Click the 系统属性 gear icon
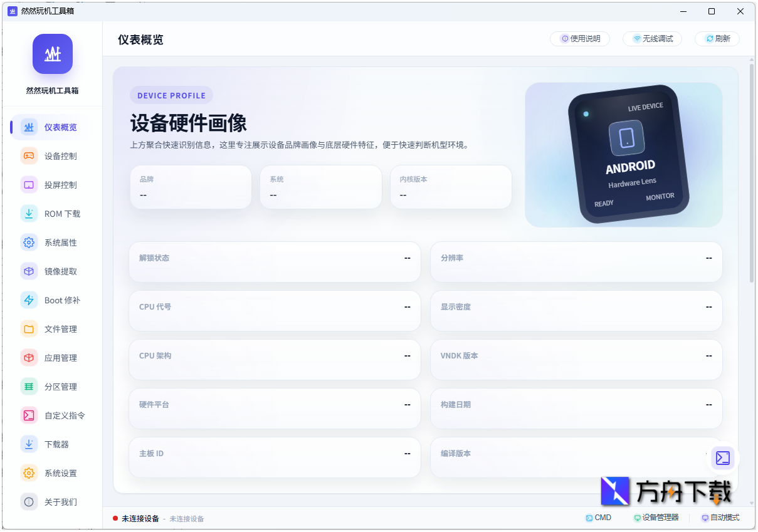 click(x=29, y=243)
